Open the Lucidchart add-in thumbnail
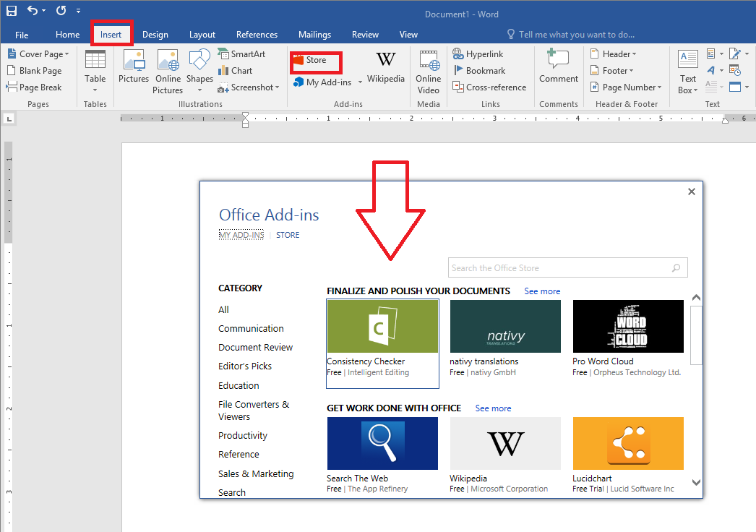This screenshot has width=756, height=532. coord(627,443)
